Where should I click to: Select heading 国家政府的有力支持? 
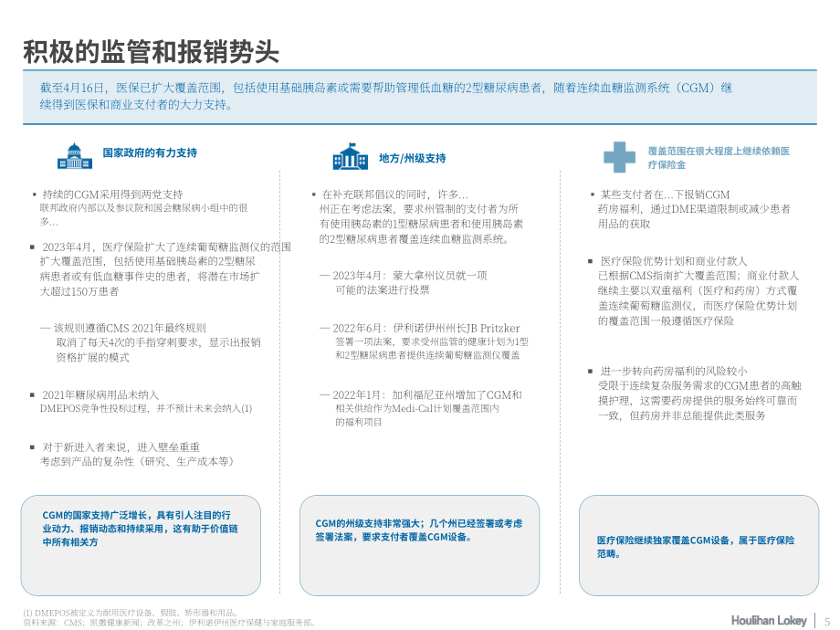150,152
